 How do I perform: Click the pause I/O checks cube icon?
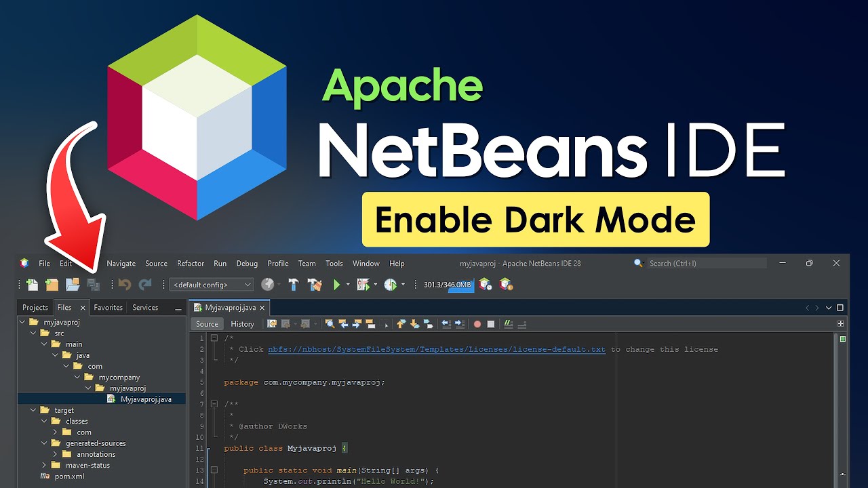pos(505,285)
